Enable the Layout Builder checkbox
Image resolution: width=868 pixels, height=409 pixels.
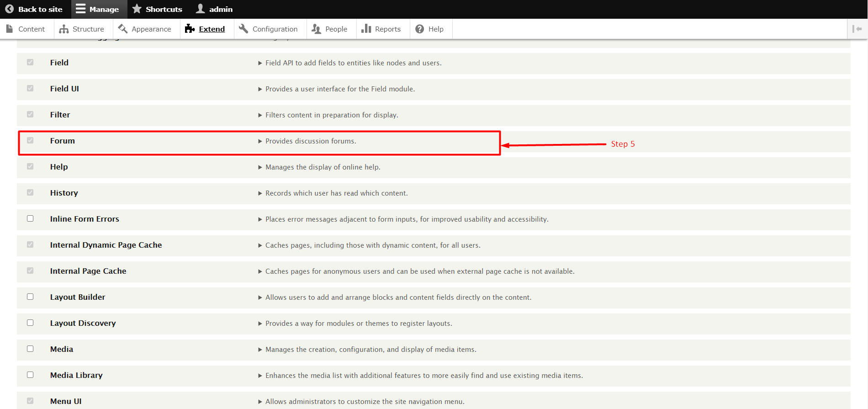point(30,297)
